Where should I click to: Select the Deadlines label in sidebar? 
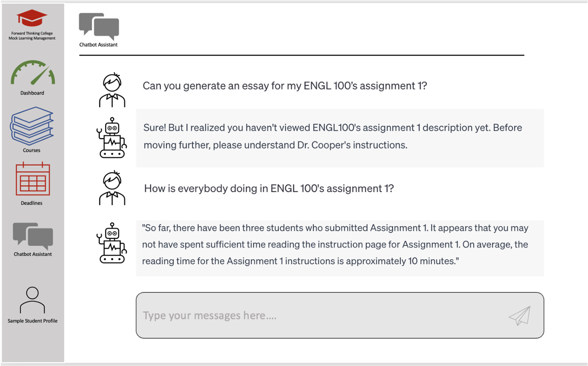pyautogui.click(x=32, y=203)
